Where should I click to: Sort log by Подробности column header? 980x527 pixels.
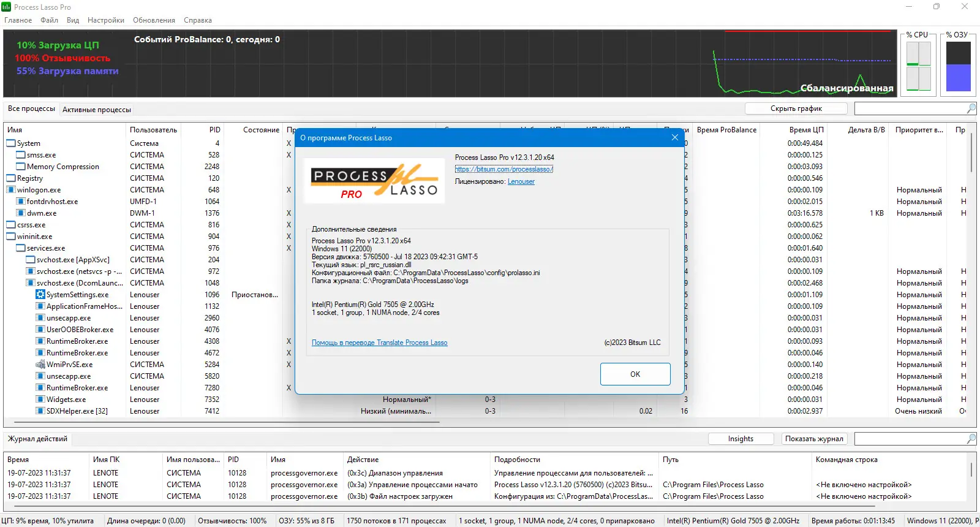pos(575,460)
